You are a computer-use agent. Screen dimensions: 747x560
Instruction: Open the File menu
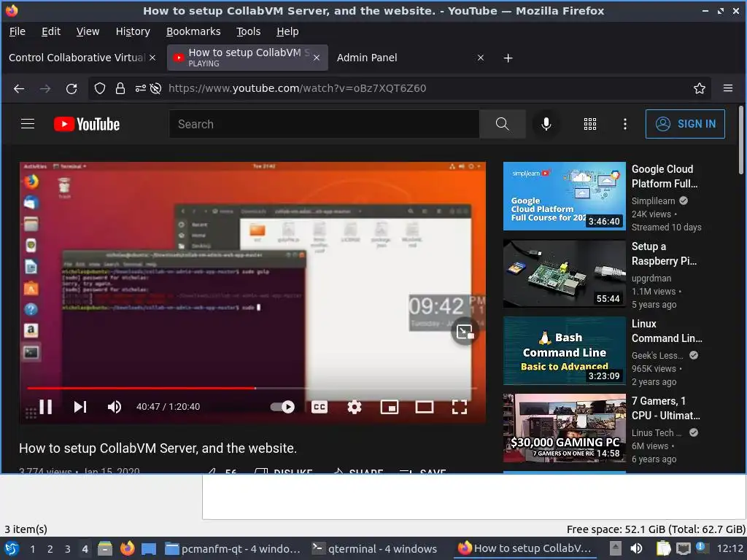pyautogui.click(x=18, y=31)
